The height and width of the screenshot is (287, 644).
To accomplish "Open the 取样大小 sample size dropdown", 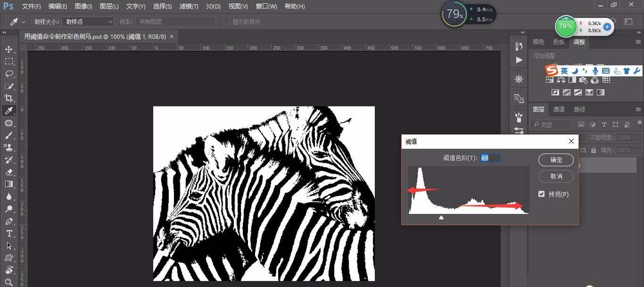I will pyautogui.click(x=88, y=21).
